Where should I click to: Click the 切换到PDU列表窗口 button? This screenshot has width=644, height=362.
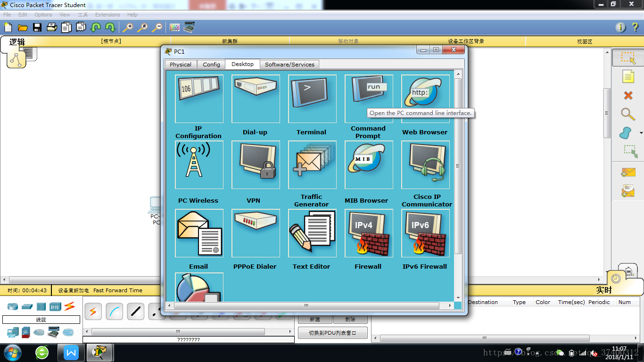(333, 333)
